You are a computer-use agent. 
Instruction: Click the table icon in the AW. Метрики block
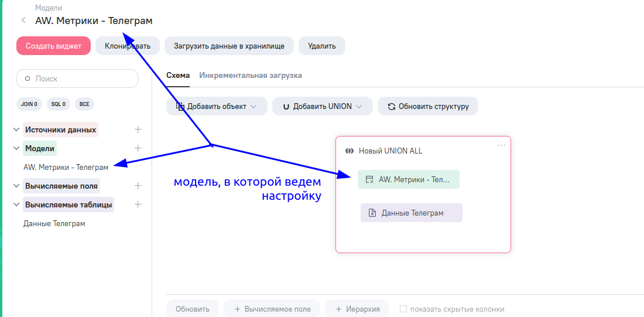[369, 179]
